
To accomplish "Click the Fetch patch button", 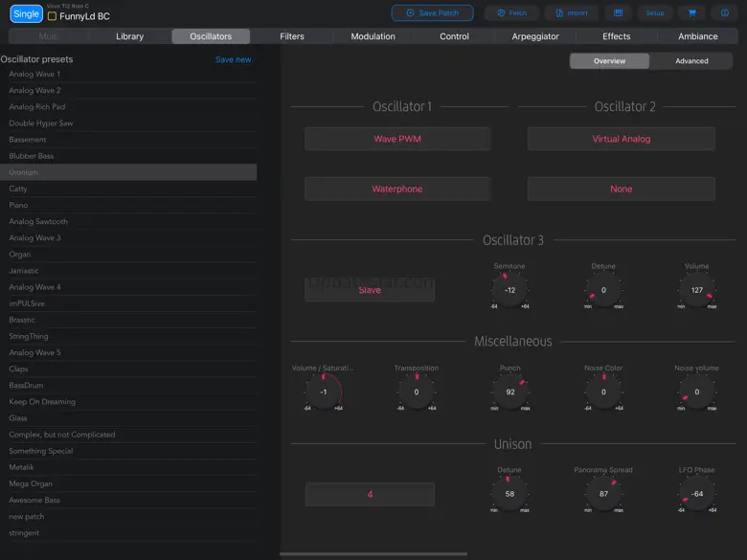I will coord(511,13).
